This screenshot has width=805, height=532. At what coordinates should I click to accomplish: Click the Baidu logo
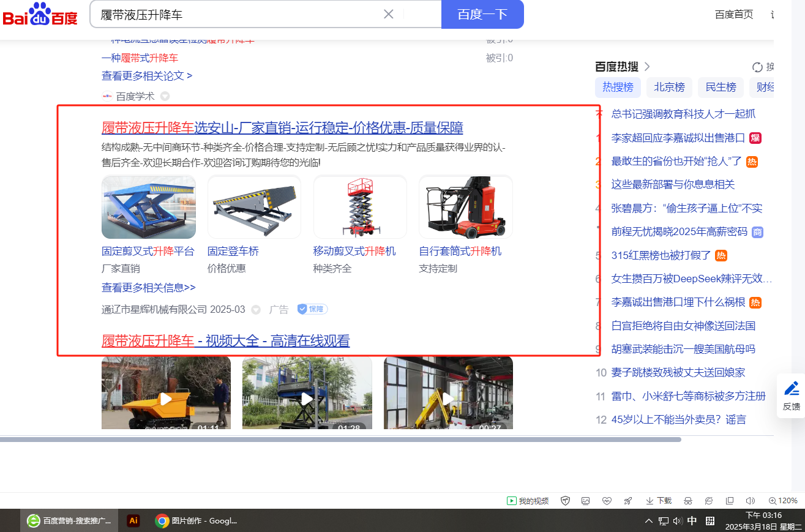click(x=40, y=14)
